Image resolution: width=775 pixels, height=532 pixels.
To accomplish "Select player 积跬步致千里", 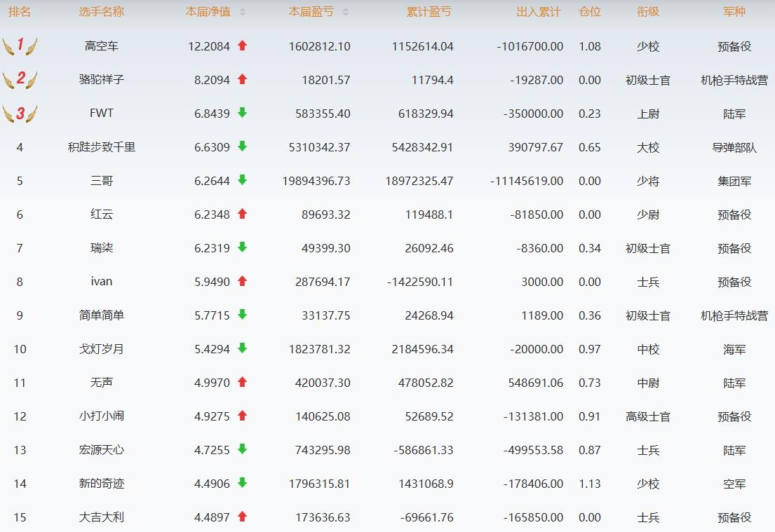I will 102,147.
